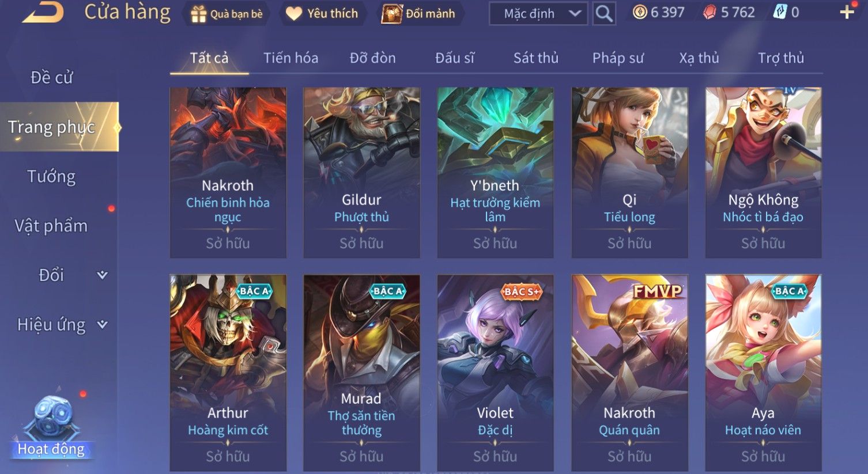This screenshot has width=868, height=474.
Task: Click the gold coin currency icon
Action: coord(640,12)
